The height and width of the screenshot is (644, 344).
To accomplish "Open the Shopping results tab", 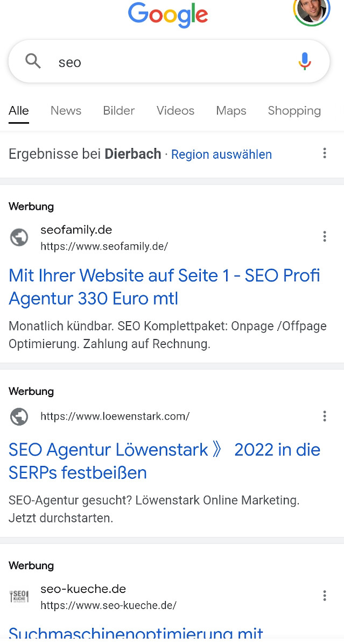I will click(294, 111).
